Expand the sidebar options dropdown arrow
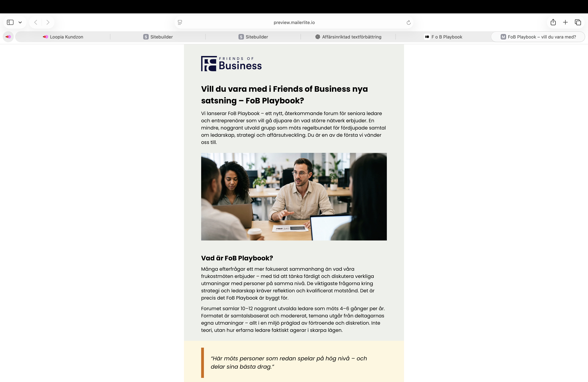 click(x=20, y=23)
